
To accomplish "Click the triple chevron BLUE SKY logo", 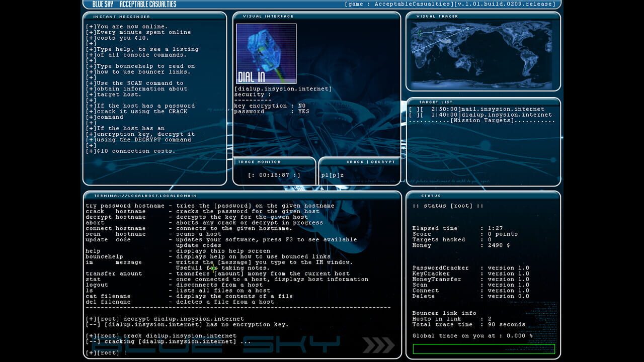I will (378, 345).
